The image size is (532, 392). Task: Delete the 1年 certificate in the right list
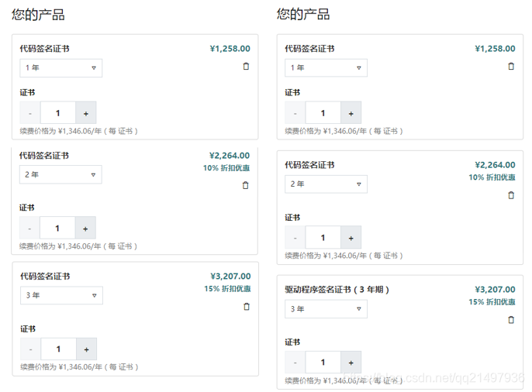[x=510, y=67]
